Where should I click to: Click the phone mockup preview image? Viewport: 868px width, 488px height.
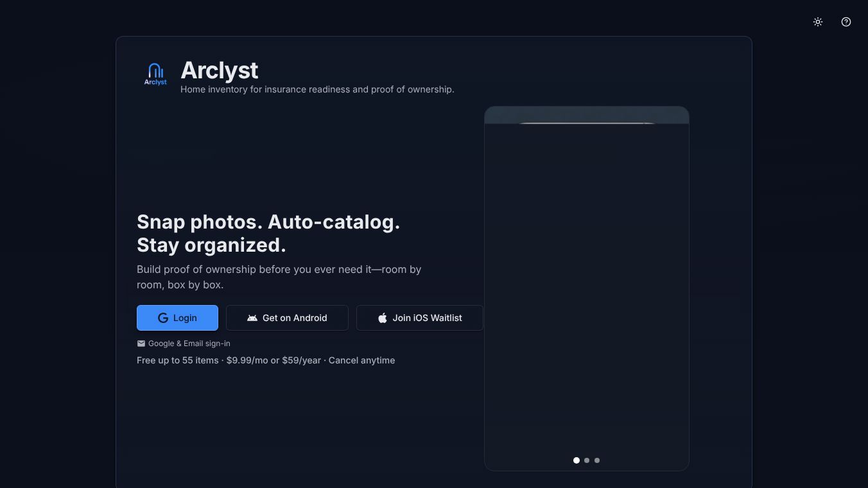[586, 288]
